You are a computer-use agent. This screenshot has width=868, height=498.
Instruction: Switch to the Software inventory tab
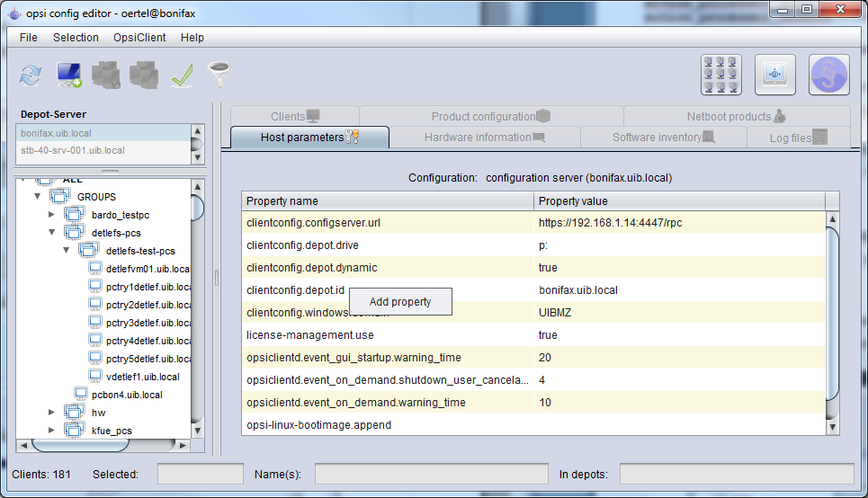[x=663, y=138]
